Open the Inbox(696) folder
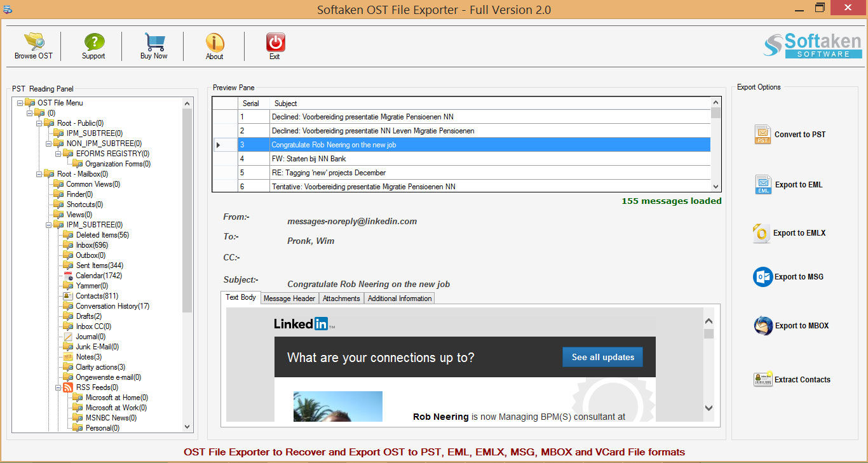 coord(92,245)
